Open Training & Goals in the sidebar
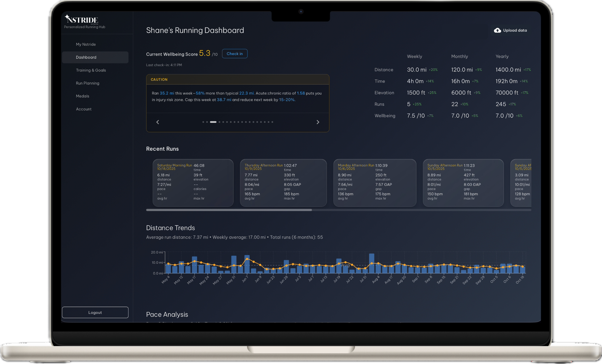The image size is (602, 364). tap(91, 70)
